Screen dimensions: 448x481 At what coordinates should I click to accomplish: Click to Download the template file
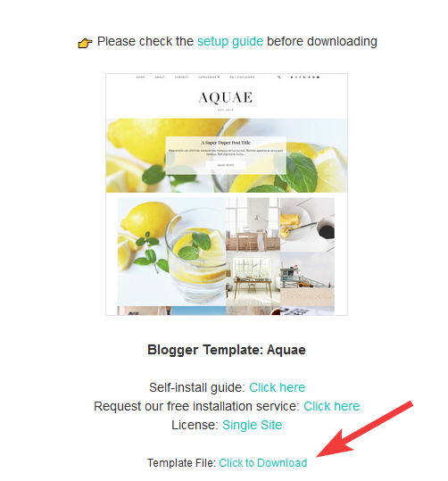[x=263, y=462]
